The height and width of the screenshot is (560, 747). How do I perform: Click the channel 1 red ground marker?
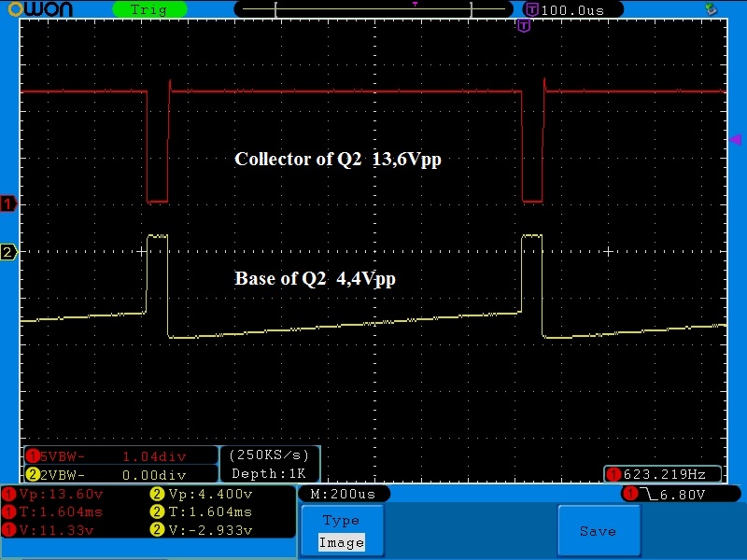tap(9, 203)
